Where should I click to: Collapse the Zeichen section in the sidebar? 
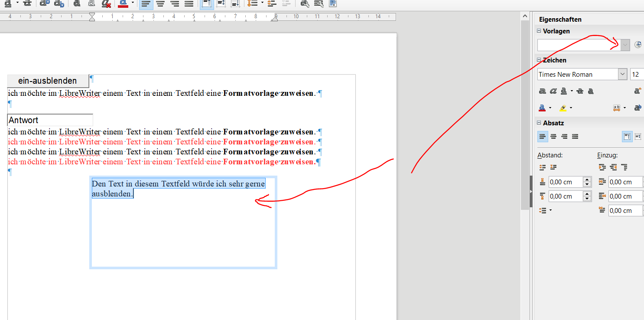click(x=539, y=60)
